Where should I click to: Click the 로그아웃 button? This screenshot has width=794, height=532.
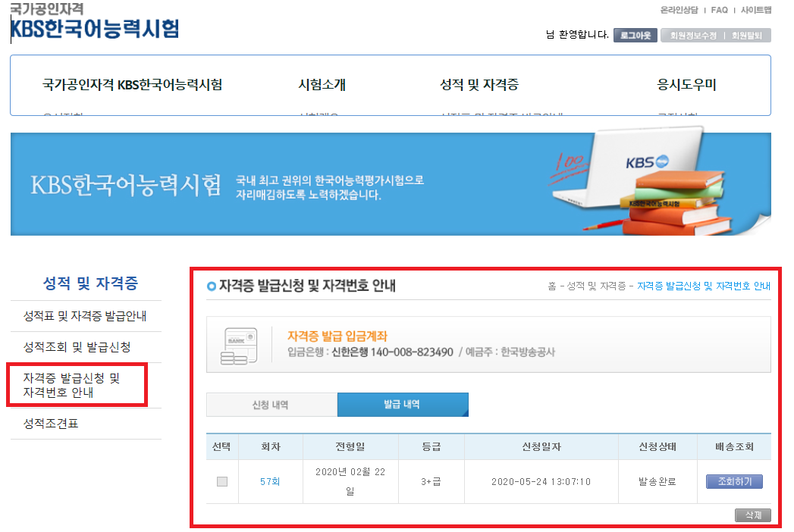[x=636, y=36]
